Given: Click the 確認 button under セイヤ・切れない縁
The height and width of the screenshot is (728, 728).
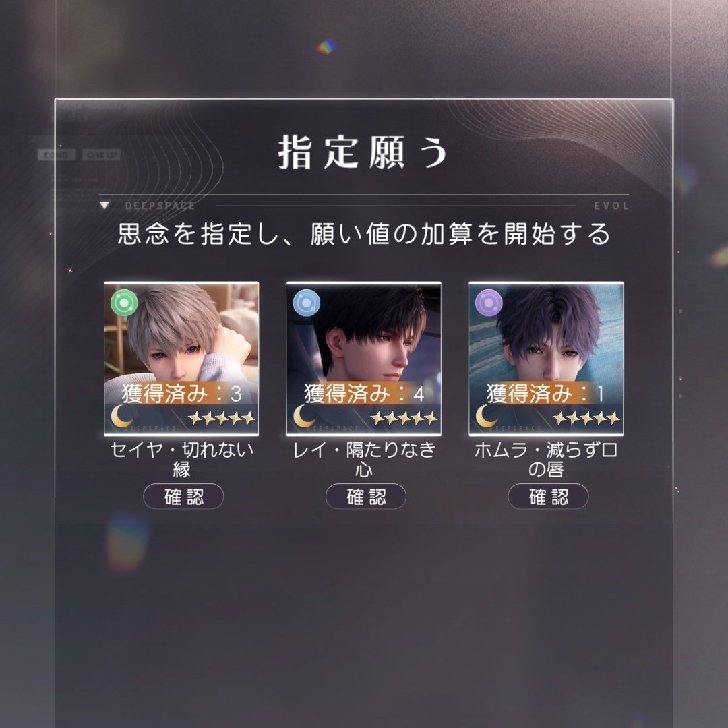Looking at the screenshot, I should click(x=183, y=496).
